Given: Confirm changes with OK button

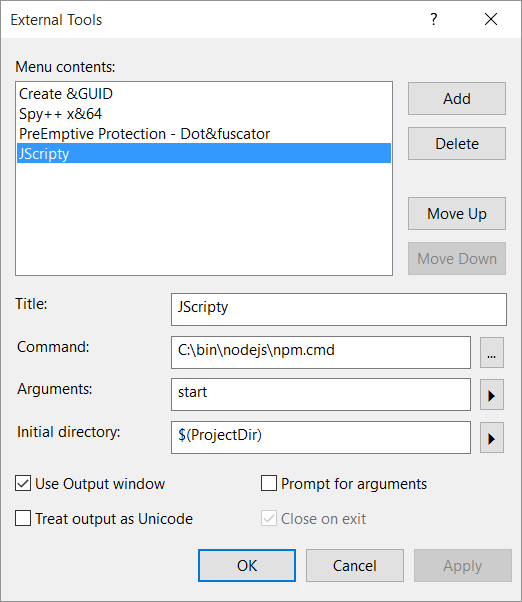Looking at the screenshot, I should [247, 566].
